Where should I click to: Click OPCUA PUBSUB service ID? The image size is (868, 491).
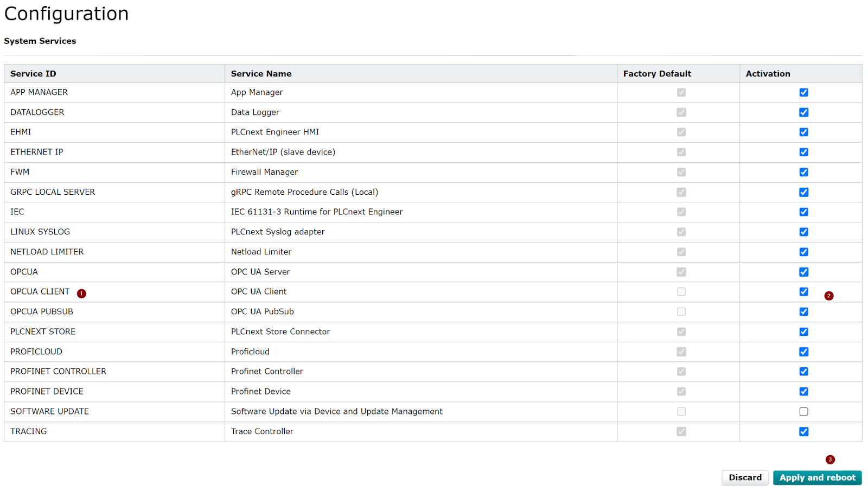click(42, 311)
